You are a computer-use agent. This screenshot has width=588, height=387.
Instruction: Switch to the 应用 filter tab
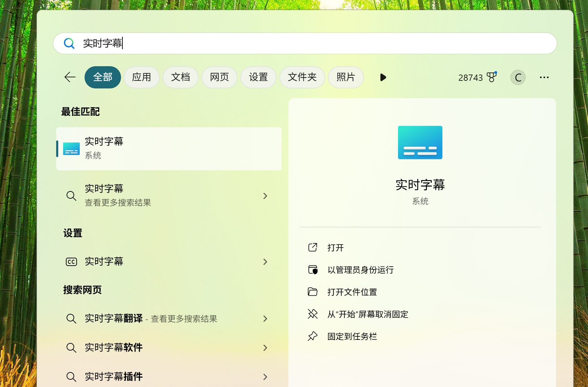click(141, 77)
